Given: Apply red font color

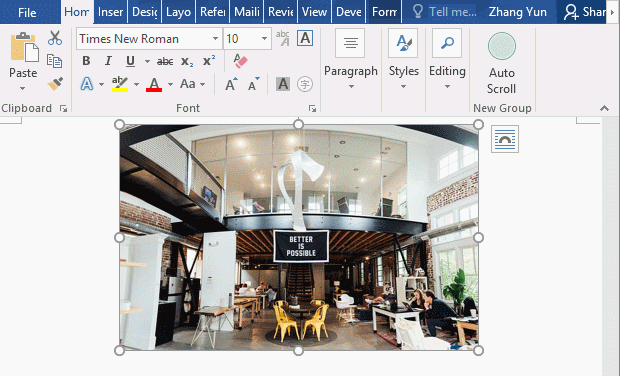Looking at the screenshot, I should point(154,84).
